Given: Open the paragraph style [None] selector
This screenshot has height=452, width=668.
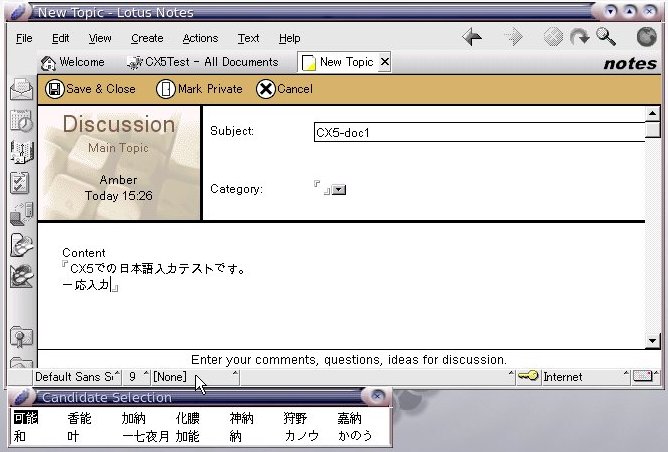Looking at the screenshot, I should tap(196, 377).
